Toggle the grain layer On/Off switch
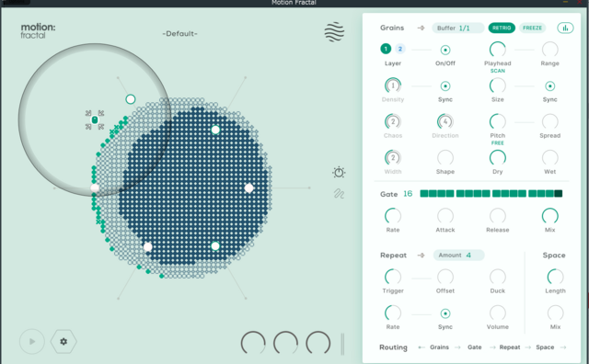589x364 pixels. (445, 50)
